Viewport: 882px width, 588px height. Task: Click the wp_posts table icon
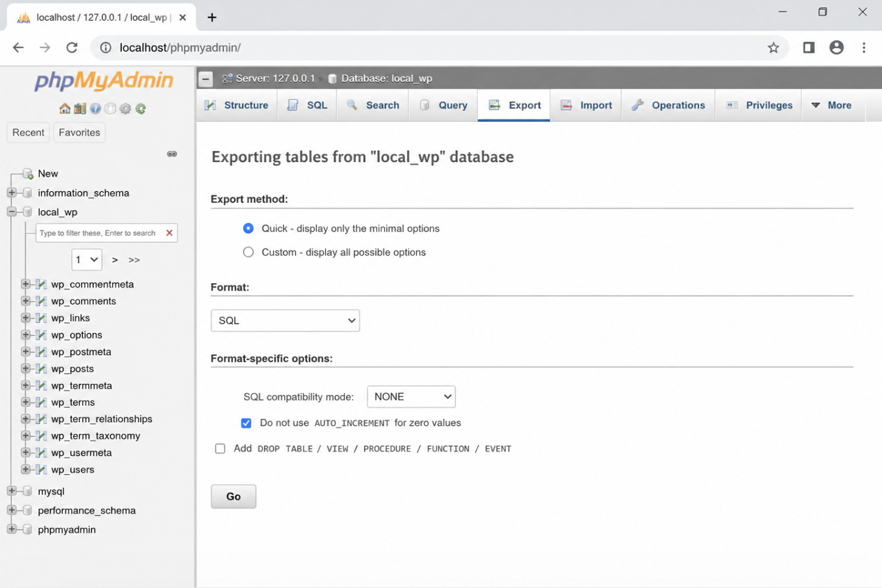pos(41,369)
